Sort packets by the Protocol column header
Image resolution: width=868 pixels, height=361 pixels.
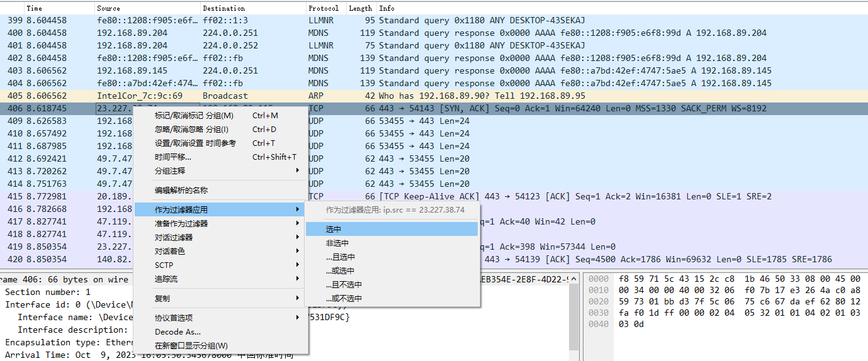coord(324,8)
